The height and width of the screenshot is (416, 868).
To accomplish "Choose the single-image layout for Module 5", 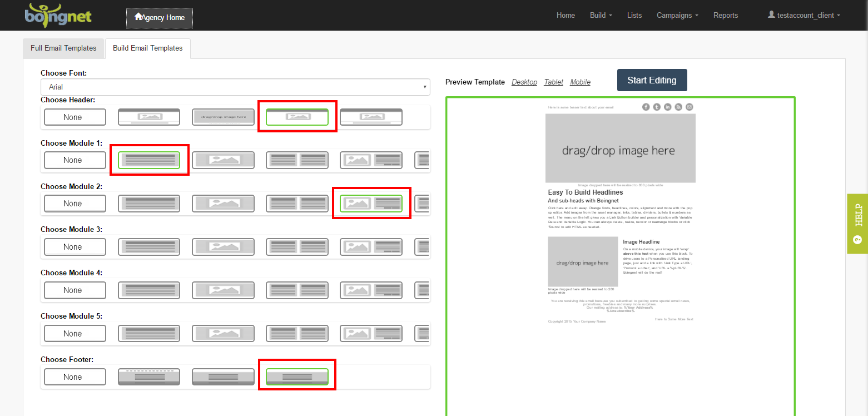I will 223,334.
